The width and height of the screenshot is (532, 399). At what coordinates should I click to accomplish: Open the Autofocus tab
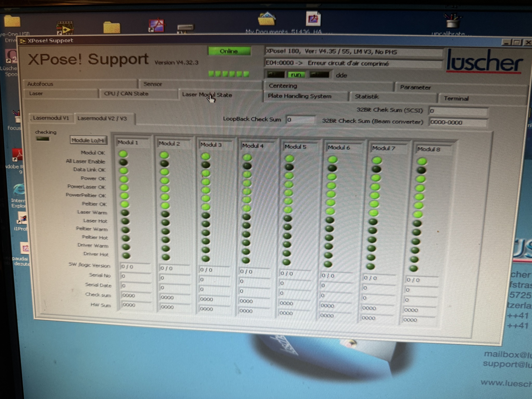(40, 84)
